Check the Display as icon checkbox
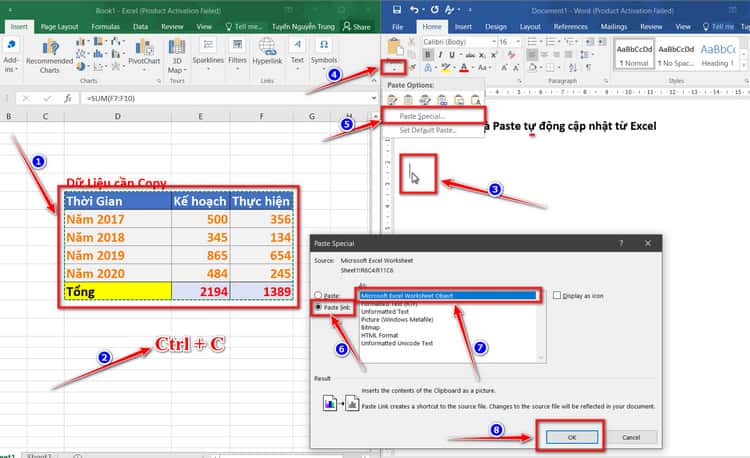This screenshot has height=458, width=750. point(557,295)
